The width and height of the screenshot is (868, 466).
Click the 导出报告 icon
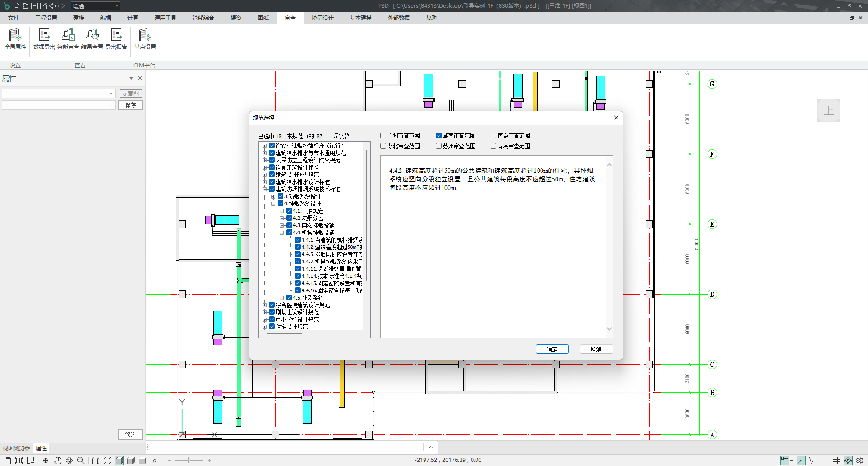coord(116,39)
